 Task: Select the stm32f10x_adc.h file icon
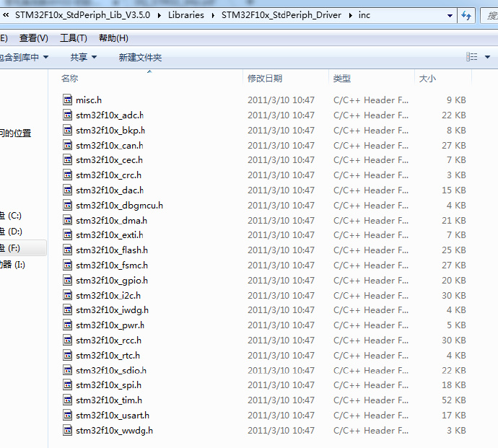click(67, 115)
